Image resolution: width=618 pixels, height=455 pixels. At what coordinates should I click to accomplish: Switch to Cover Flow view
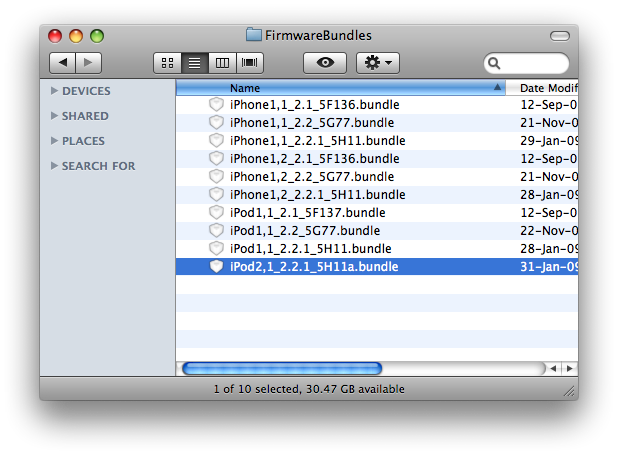tap(249, 63)
